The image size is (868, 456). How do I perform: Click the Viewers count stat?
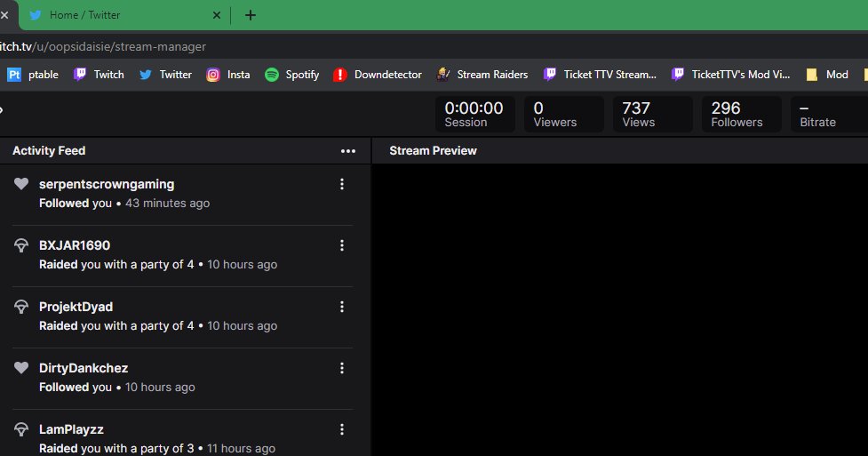click(x=563, y=114)
